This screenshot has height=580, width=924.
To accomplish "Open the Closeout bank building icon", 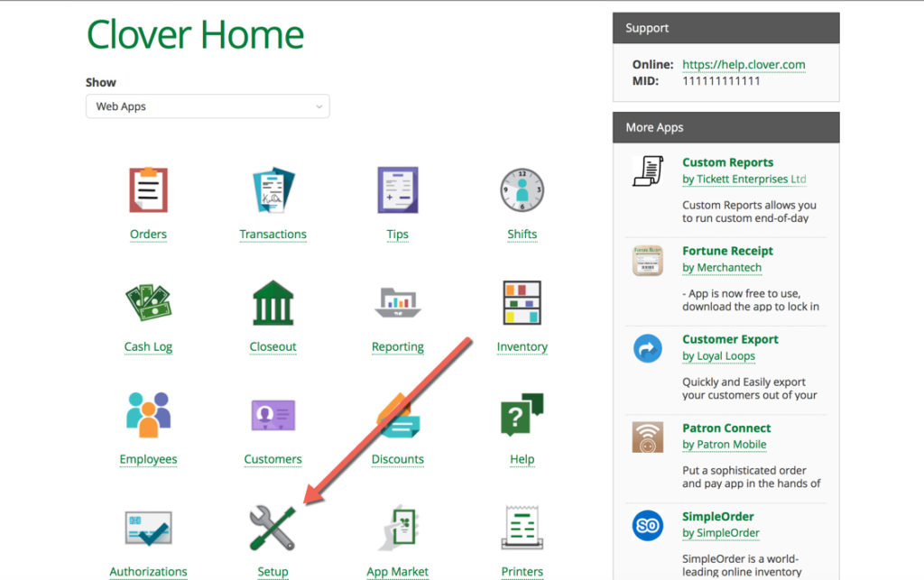I will [x=273, y=303].
